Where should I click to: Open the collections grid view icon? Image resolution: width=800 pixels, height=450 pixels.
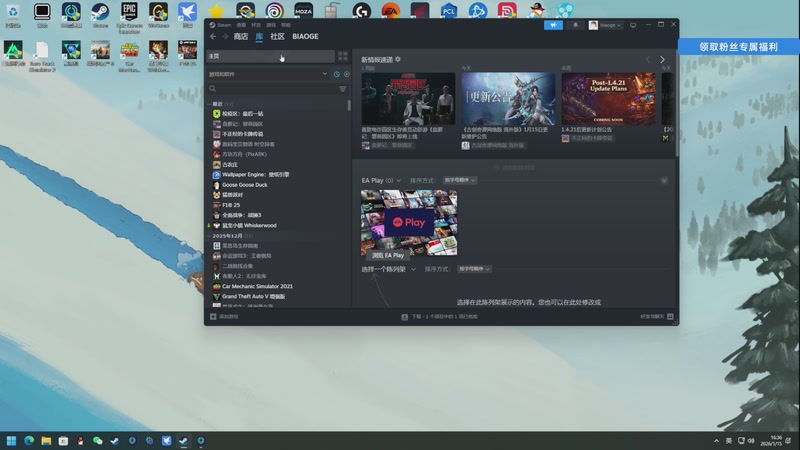pos(343,56)
